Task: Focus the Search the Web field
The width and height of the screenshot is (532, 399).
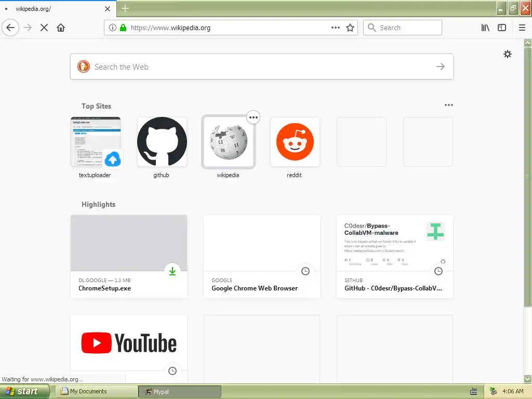Action: click(262, 66)
